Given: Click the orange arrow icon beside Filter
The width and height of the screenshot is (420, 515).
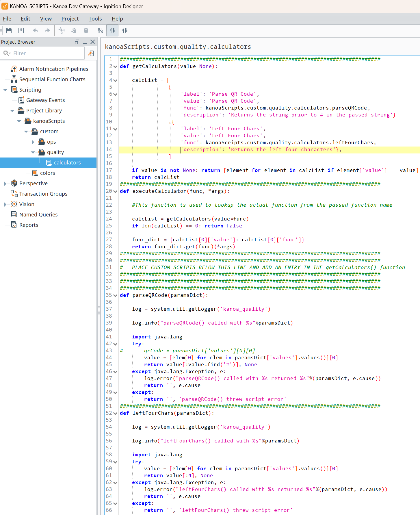Looking at the screenshot, I should tap(91, 53).
